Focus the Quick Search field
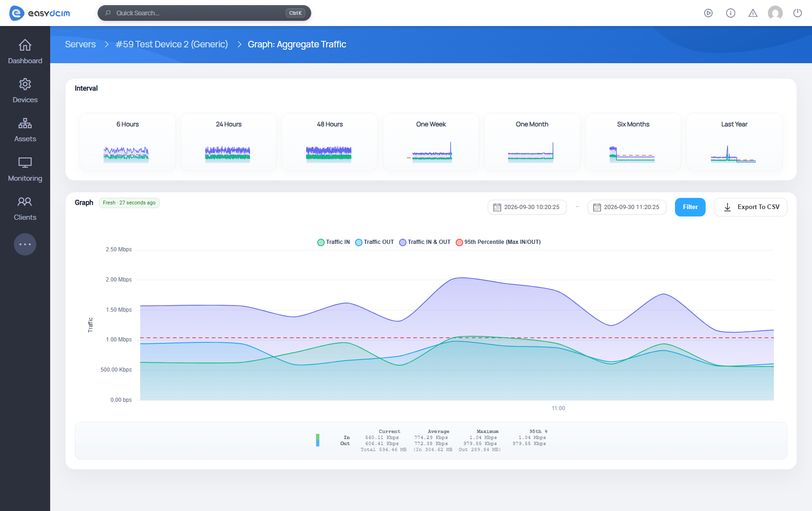Viewport: 812px width, 511px height. click(204, 13)
